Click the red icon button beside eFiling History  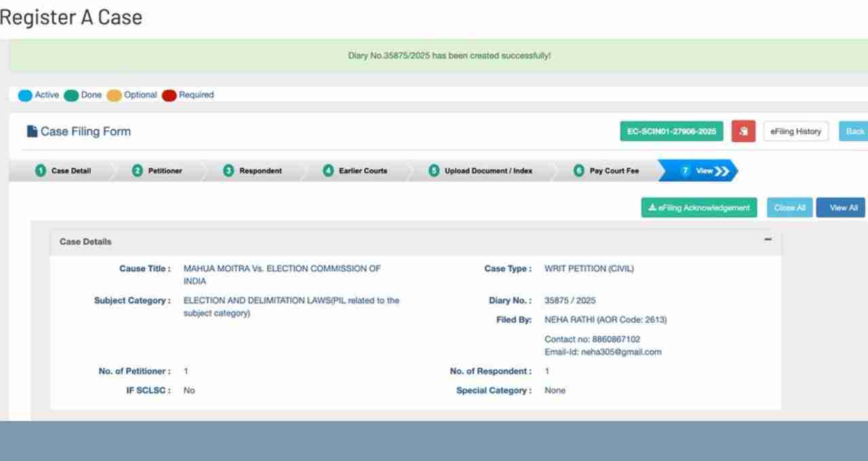coord(743,132)
